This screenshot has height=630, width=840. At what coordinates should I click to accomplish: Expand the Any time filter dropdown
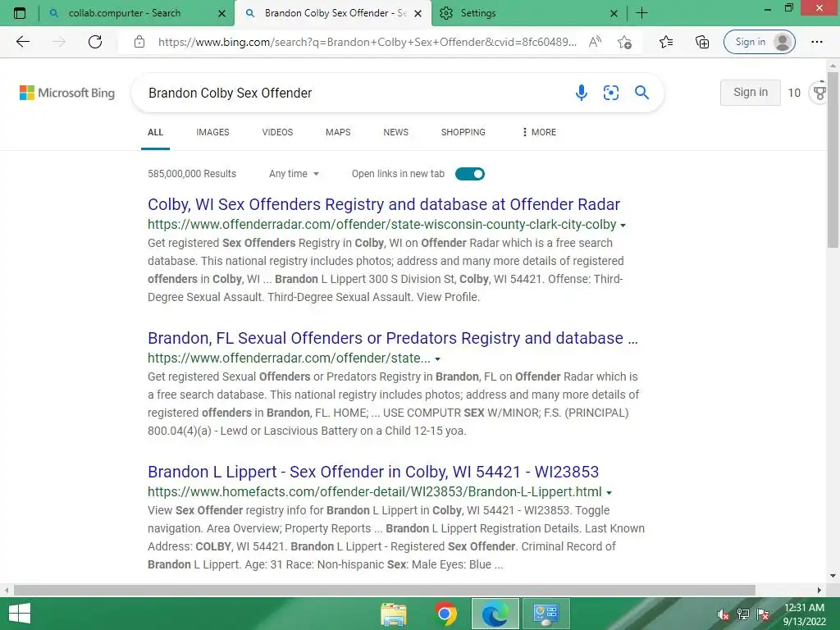click(294, 174)
